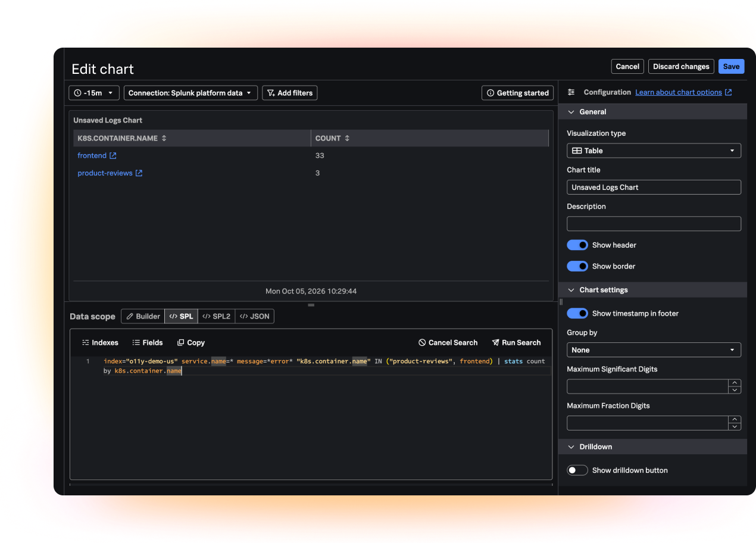The height and width of the screenshot is (543, 756).
Task: Switch to the SPL2 tab
Action: point(216,316)
